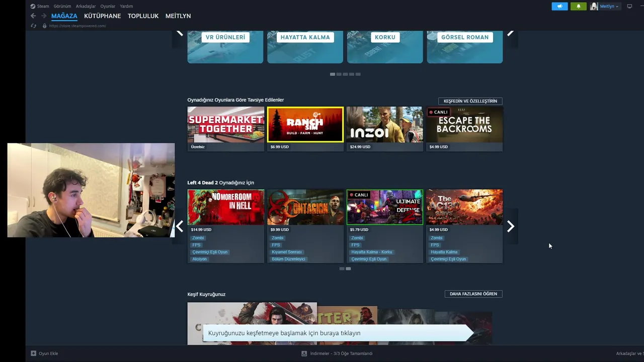The image size is (644, 362).
Task: Click the downloads icon in the bottom bar
Action: point(304,353)
